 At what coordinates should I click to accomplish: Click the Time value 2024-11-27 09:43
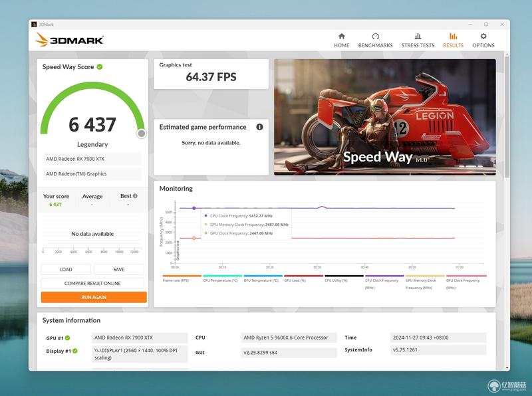pos(438,338)
